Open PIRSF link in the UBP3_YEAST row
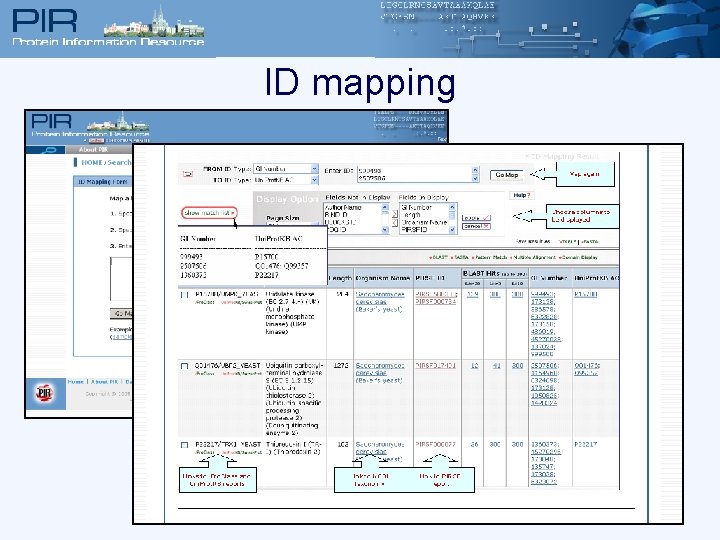The height and width of the screenshot is (540, 720). tap(435, 366)
